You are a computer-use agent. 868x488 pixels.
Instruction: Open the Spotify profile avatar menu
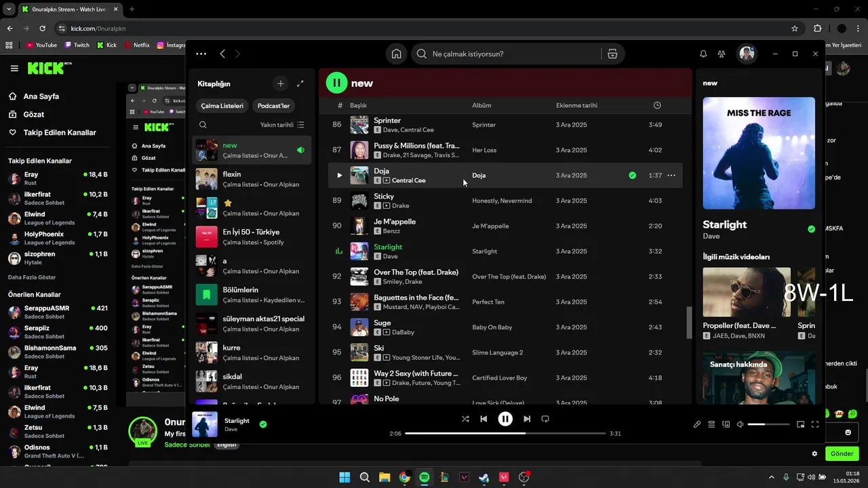[x=747, y=54]
